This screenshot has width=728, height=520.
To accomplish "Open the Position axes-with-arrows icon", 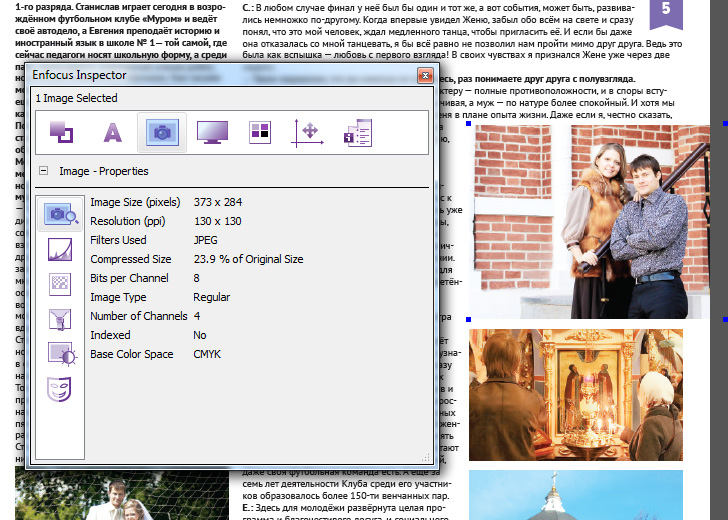I will coord(307,133).
